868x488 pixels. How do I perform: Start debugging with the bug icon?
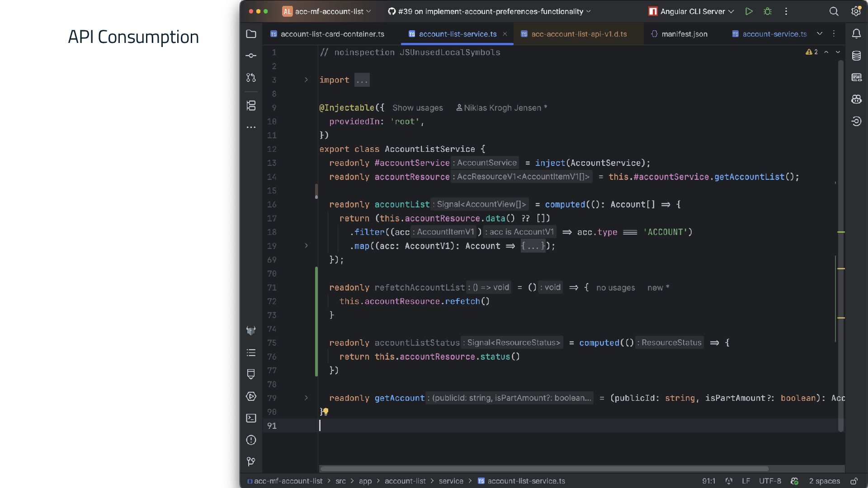767,11
